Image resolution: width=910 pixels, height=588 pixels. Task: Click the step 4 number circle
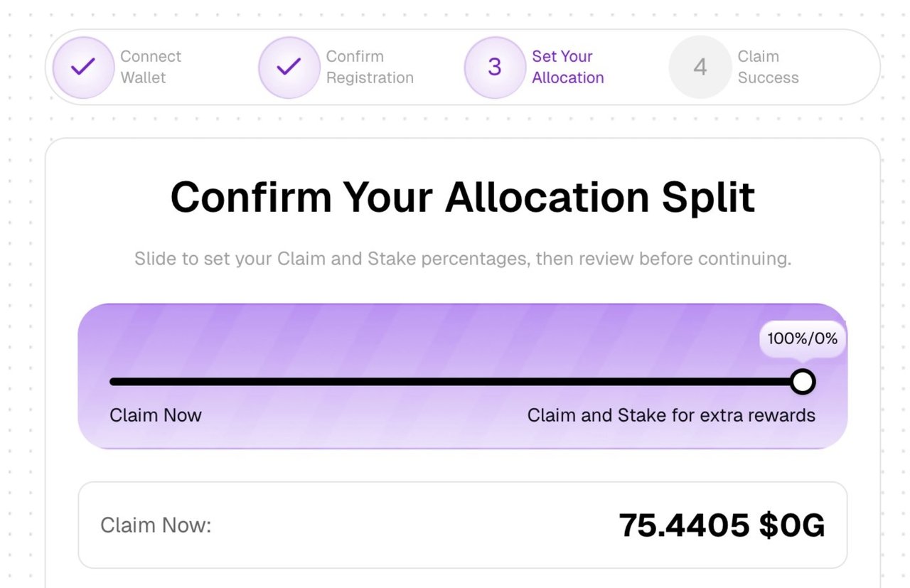click(x=700, y=68)
